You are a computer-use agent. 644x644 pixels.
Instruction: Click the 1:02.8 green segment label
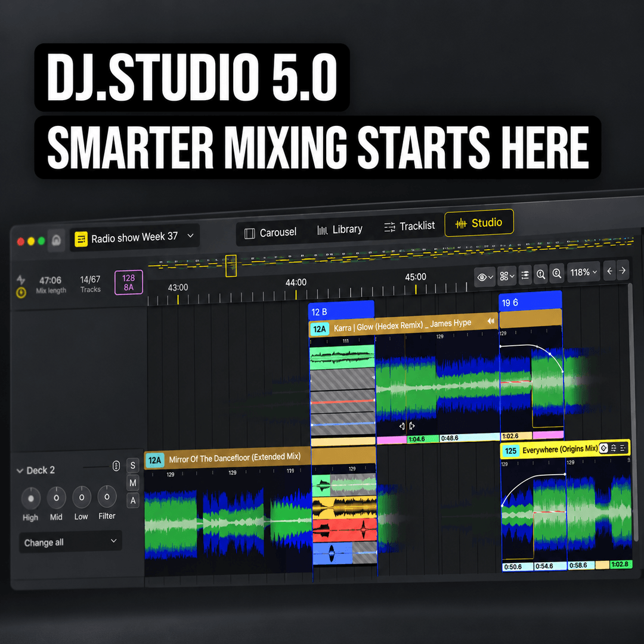pos(621,564)
